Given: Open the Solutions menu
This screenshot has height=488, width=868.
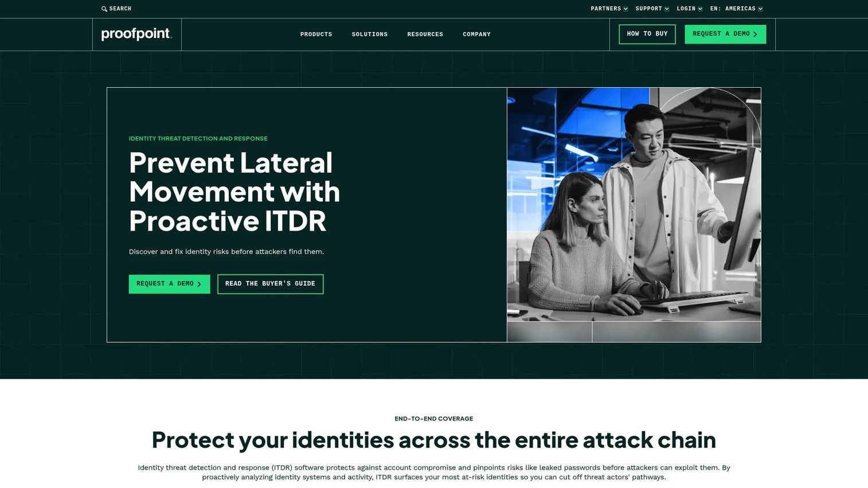Looking at the screenshot, I should click(x=370, y=34).
